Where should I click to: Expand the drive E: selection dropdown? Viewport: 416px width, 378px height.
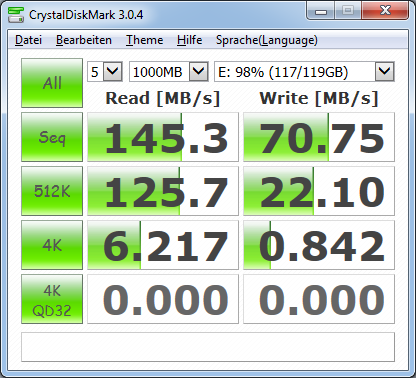pyautogui.click(x=385, y=71)
